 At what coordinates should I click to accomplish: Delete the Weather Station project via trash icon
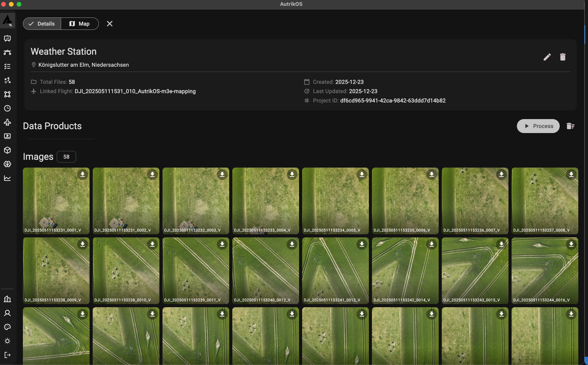563,57
